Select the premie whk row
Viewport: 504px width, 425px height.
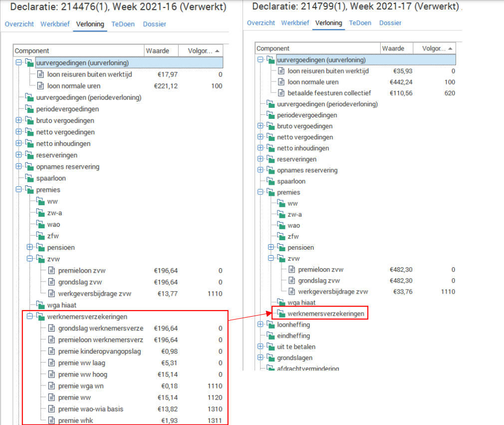75,421
